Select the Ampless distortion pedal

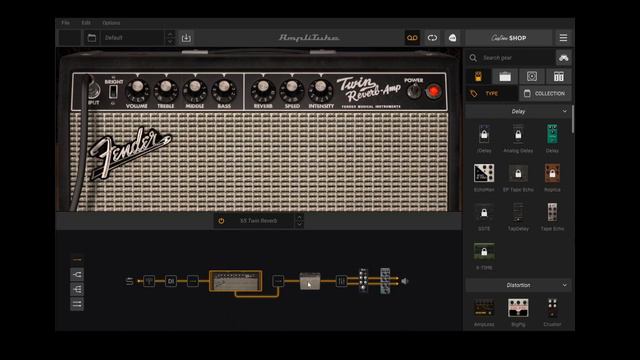pos(484,308)
